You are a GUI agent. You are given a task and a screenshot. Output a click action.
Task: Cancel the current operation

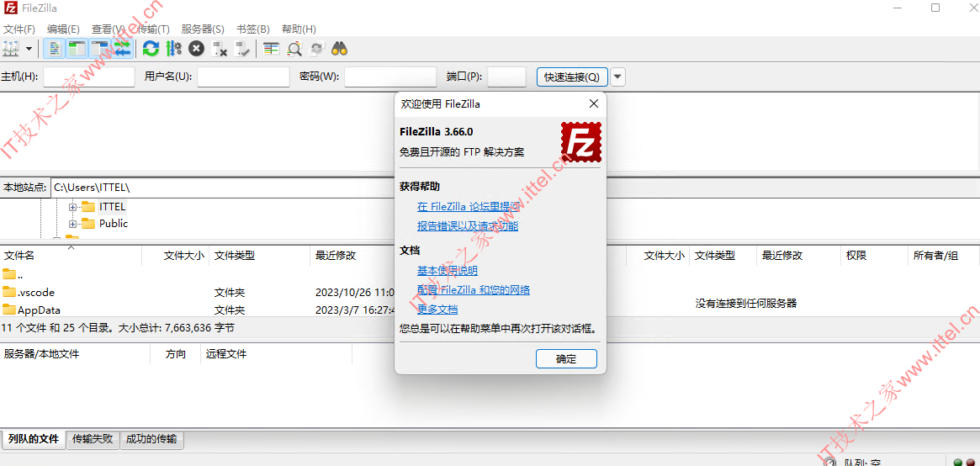pyautogui.click(x=196, y=48)
